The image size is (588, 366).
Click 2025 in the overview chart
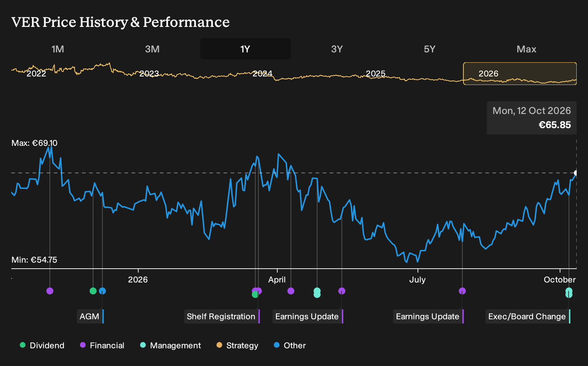click(x=375, y=74)
